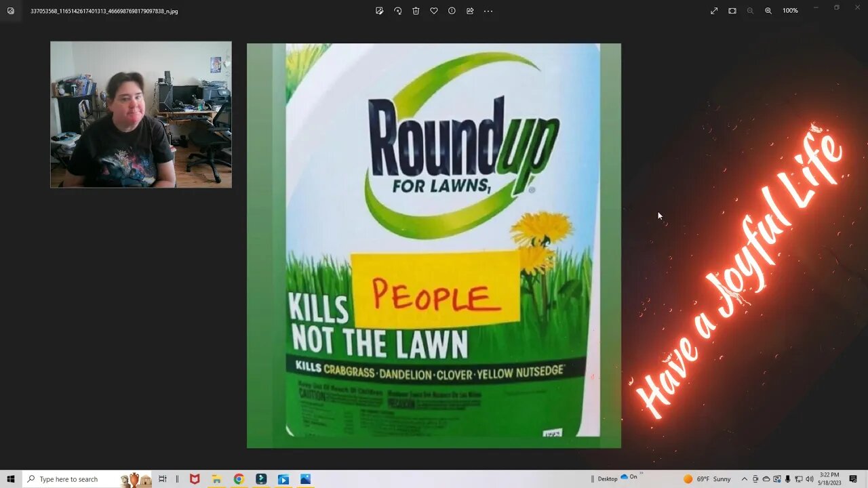Add photo to favorites with heart icon
This screenshot has height=488, width=868.
coord(434,11)
